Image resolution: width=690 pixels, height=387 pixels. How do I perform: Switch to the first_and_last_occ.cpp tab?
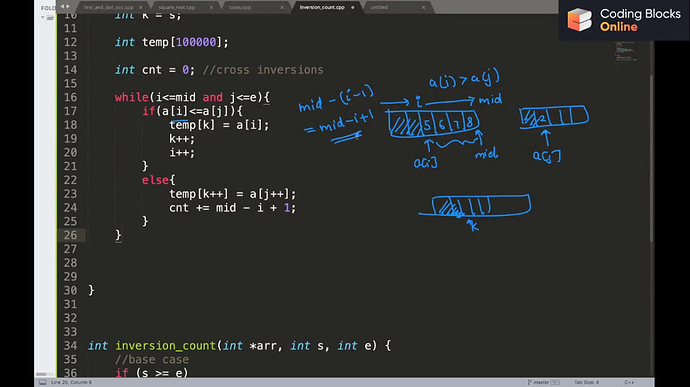coord(108,7)
